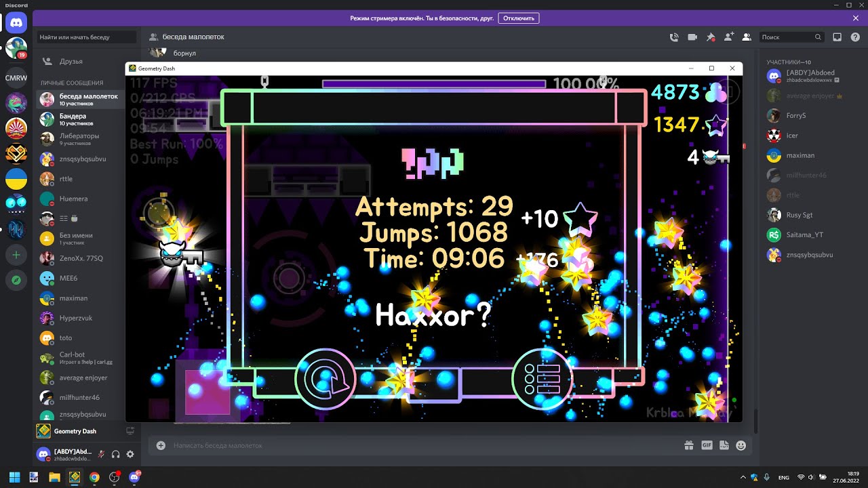This screenshot has height=488, width=868.
Task: Open the Windows Start menu
Action: [14, 477]
